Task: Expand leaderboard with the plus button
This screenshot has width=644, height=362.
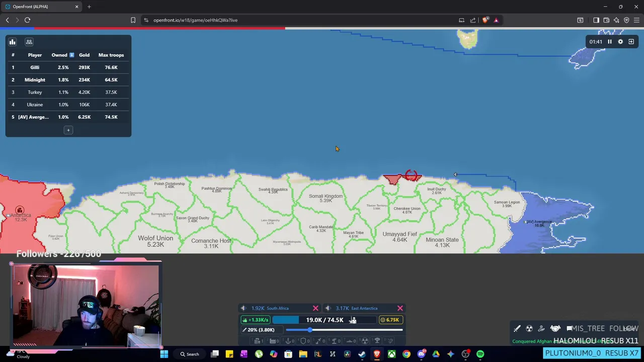Action: 68,130
